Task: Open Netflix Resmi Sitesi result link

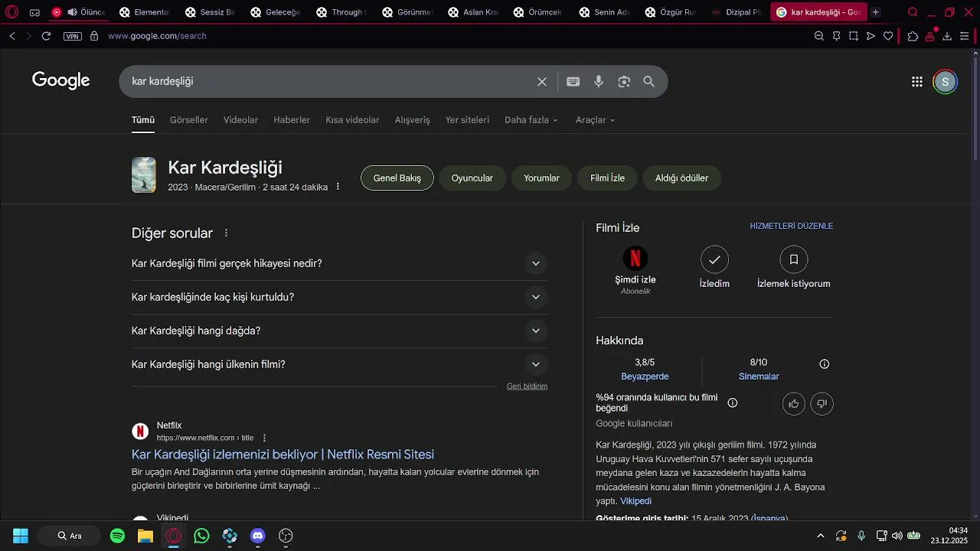Action: (283, 455)
